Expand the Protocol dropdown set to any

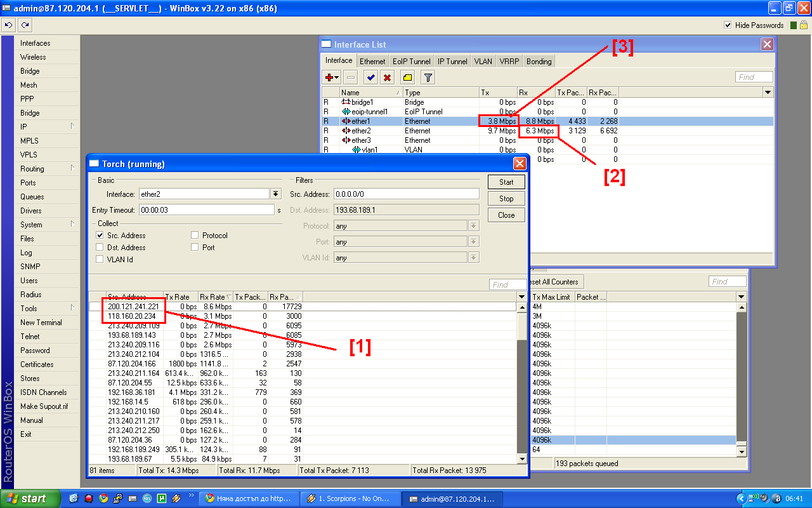pyautogui.click(x=473, y=225)
